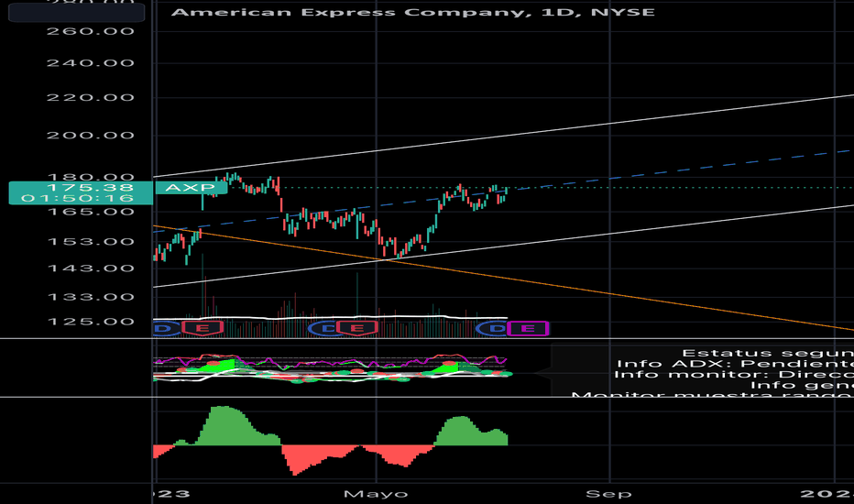The height and width of the screenshot is (504, 854).
Task: Click the 220.00 price axis label
Action: [x=91, y=97]
